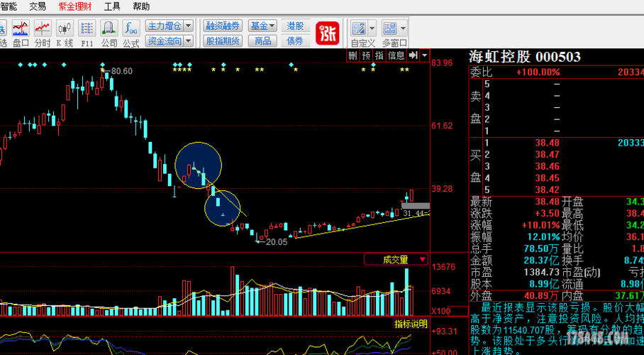
Task: Click the 80.60 high price label
Action: [121, 71]
